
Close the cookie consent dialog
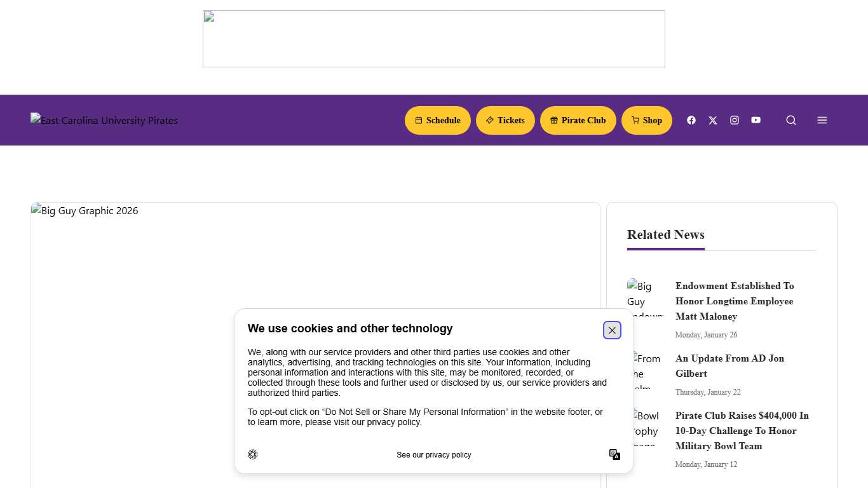tap(612, 330)
